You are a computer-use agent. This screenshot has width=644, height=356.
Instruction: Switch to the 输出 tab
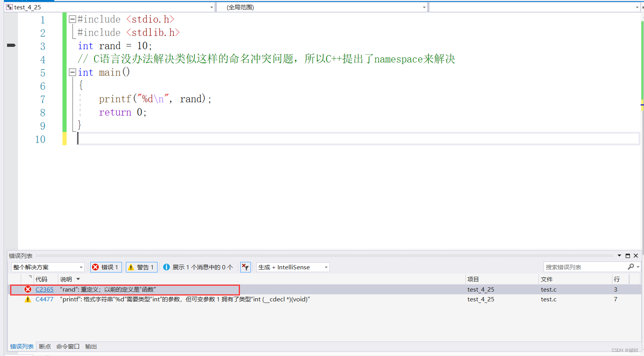point(91,346)
